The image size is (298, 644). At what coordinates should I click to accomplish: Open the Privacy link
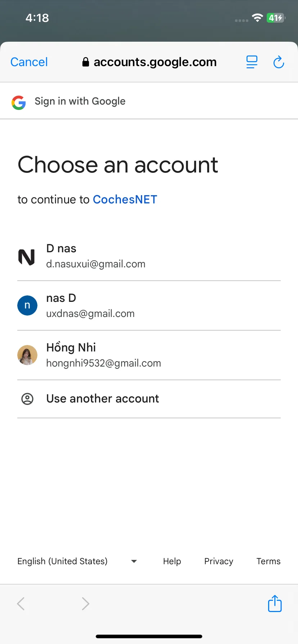[x=219, y=561]
